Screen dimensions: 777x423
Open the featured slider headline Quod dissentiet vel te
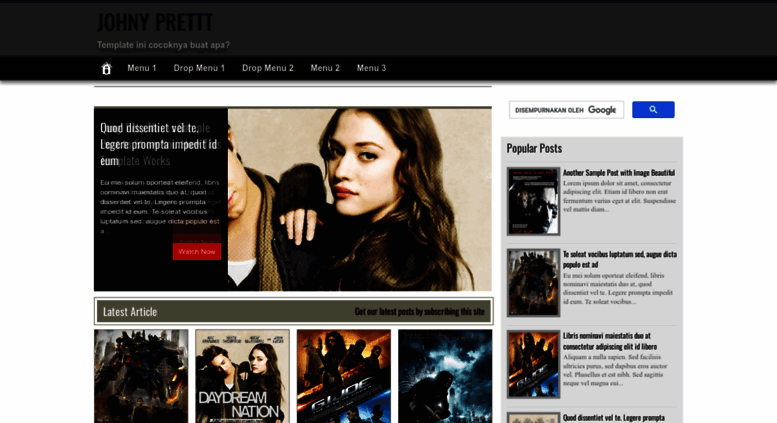click(x=159, y=144)
